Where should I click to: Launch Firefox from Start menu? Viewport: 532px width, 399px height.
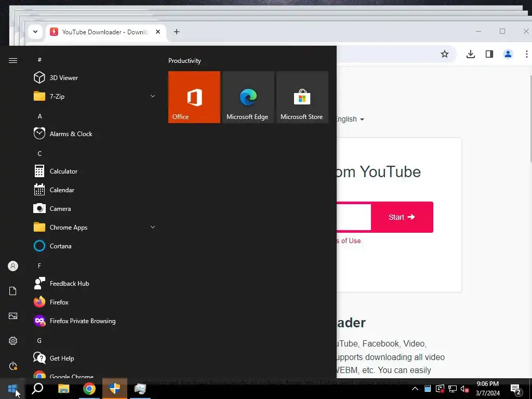tap(95, 302)
